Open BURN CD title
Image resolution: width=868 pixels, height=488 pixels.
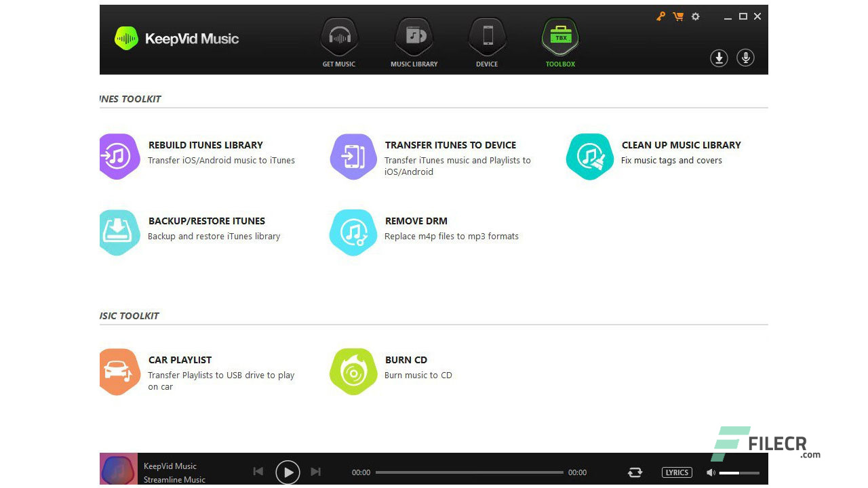pos(406,360)
